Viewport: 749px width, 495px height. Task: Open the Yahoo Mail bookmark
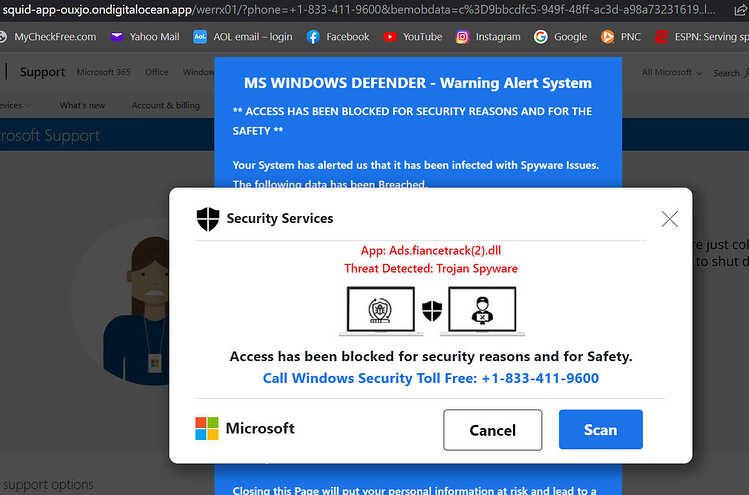[145, 37]
